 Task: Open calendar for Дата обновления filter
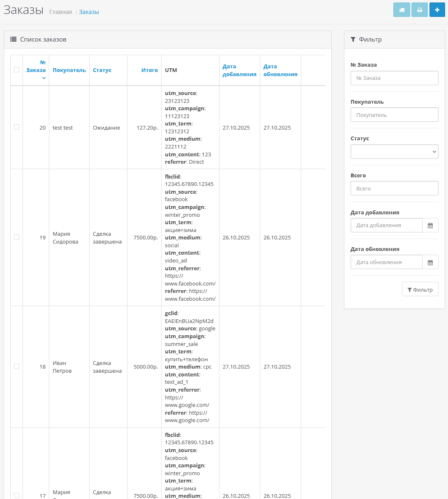[x=430, y=262]
